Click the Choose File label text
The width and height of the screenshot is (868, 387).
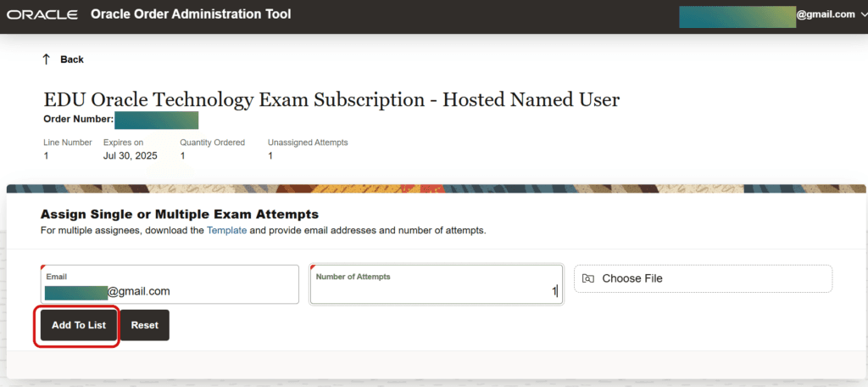coord(632,278)
